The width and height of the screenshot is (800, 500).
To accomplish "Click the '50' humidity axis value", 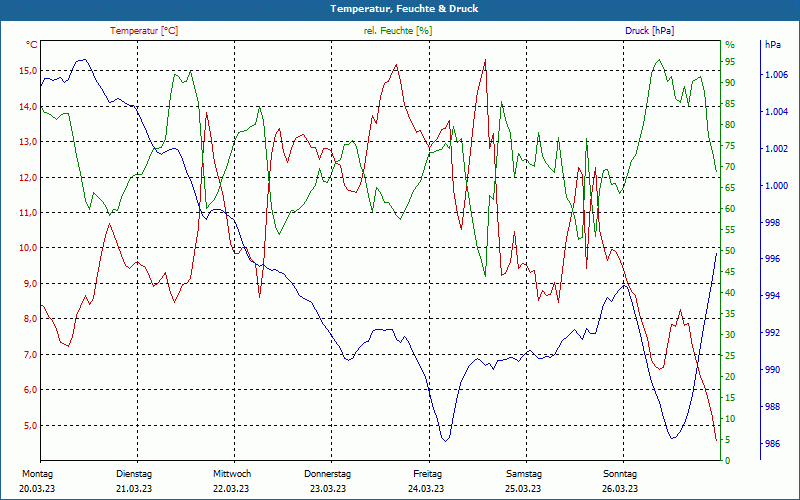I will click(x=730, y=251).
